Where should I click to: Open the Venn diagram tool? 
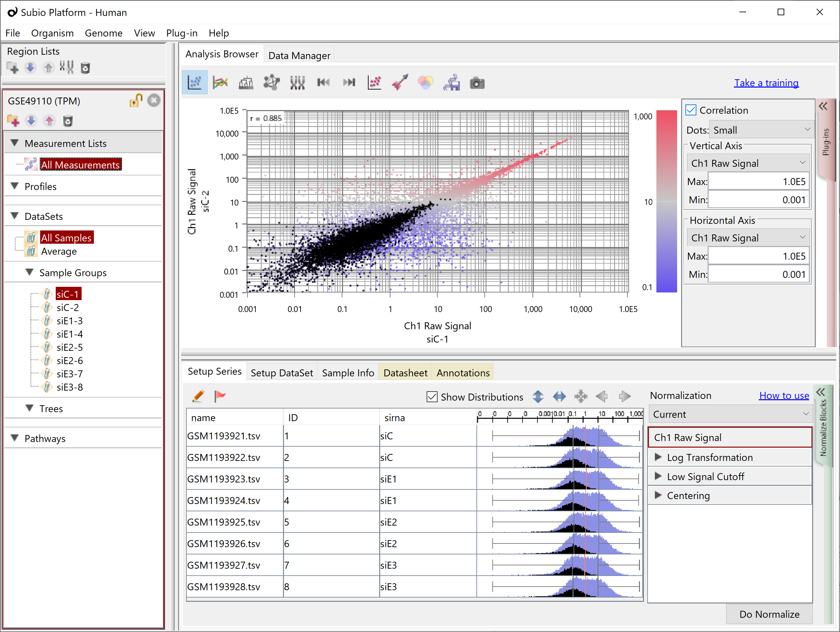pos(426,82)
